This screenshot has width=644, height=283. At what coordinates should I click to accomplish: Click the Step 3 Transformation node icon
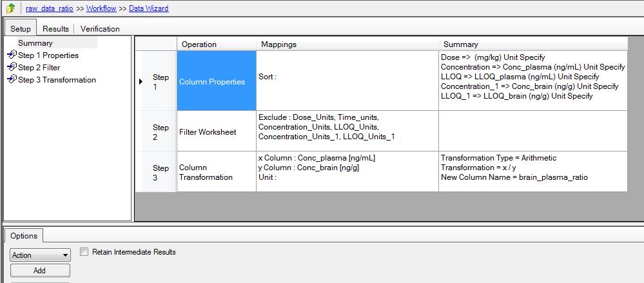click(x=12, y=79)
